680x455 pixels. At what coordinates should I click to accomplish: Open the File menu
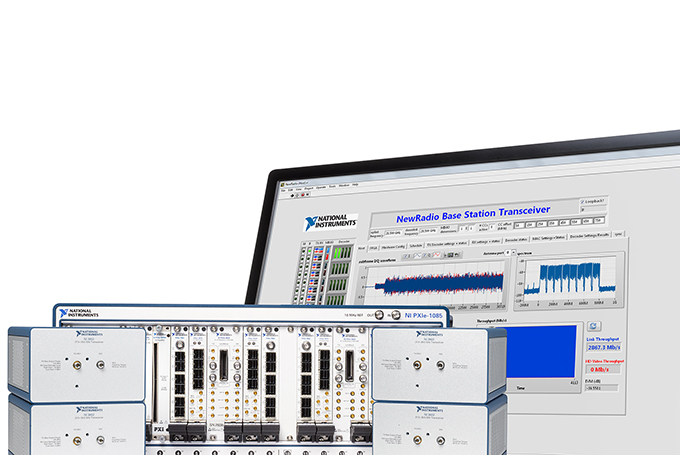tap(283, 190)
